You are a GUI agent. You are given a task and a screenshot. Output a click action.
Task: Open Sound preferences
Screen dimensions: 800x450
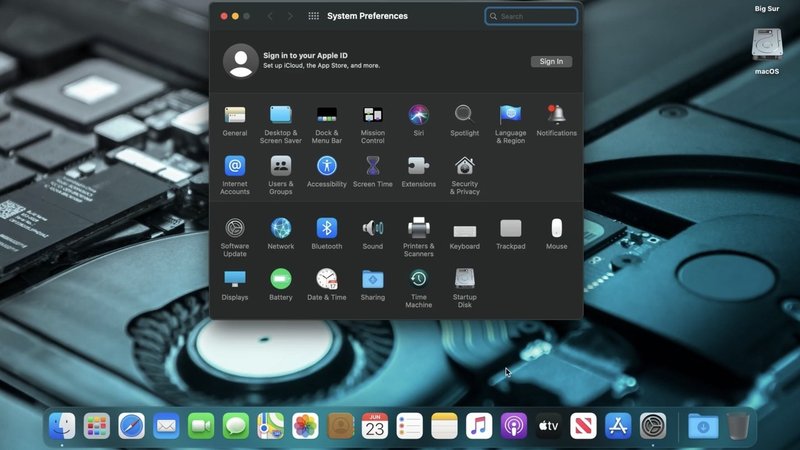pyautogui.click(x=372, y=234)
